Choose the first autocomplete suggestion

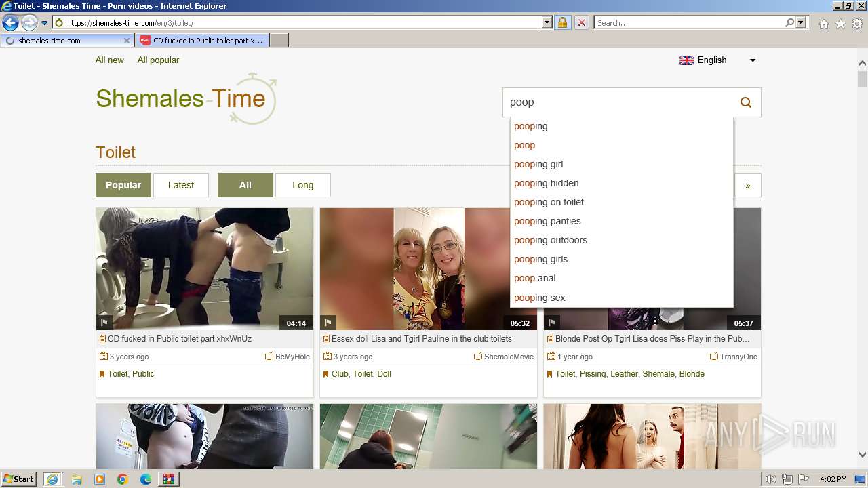[x=621, y=126]
